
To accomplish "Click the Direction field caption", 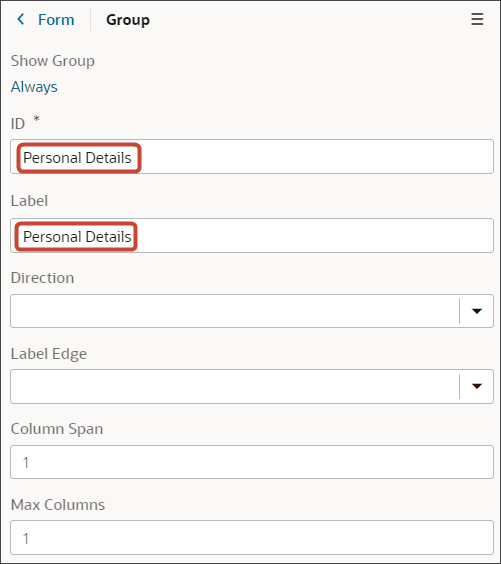I will (x=42, y=278).
